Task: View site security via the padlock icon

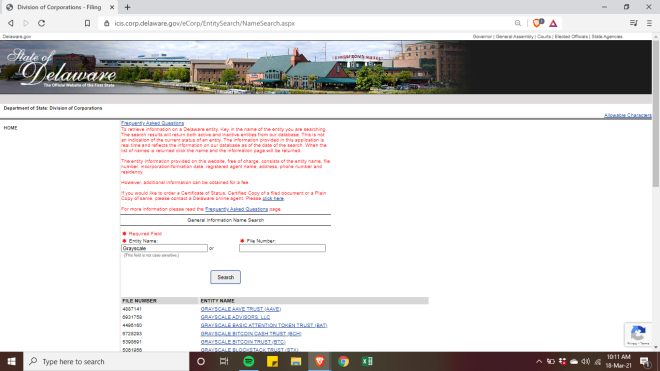Action: (106, 23)
